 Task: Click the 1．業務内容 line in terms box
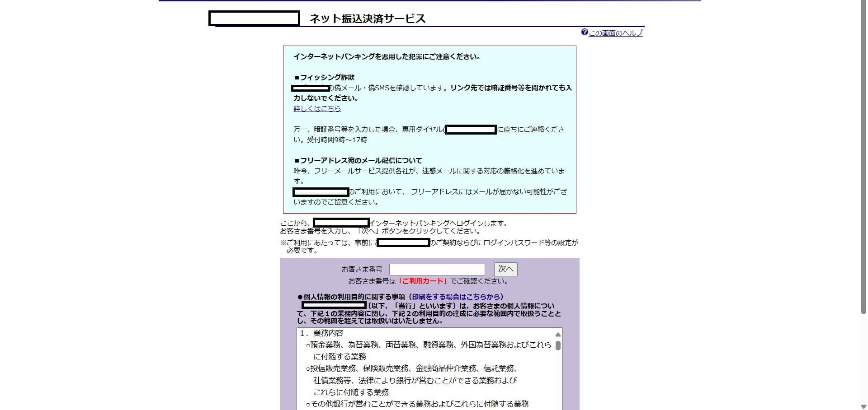pyautogui.click(x=322, y=333)
